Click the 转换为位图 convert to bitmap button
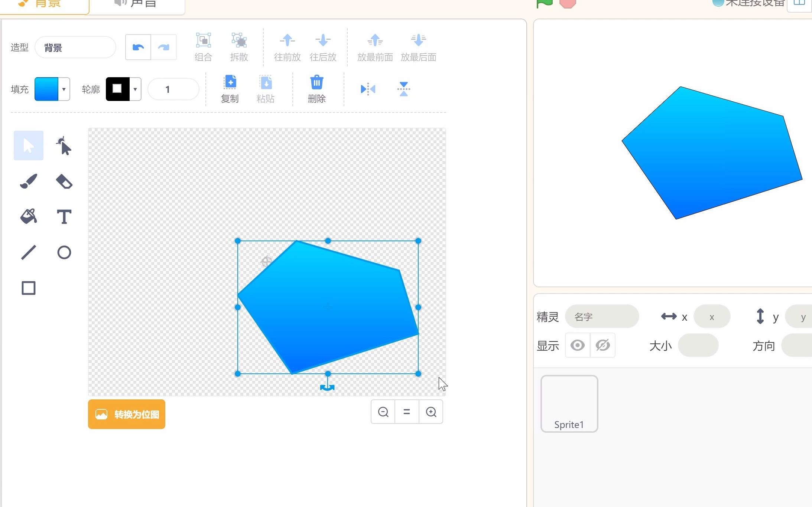This screenshot has height=507, width=812. tap(127, 414)
